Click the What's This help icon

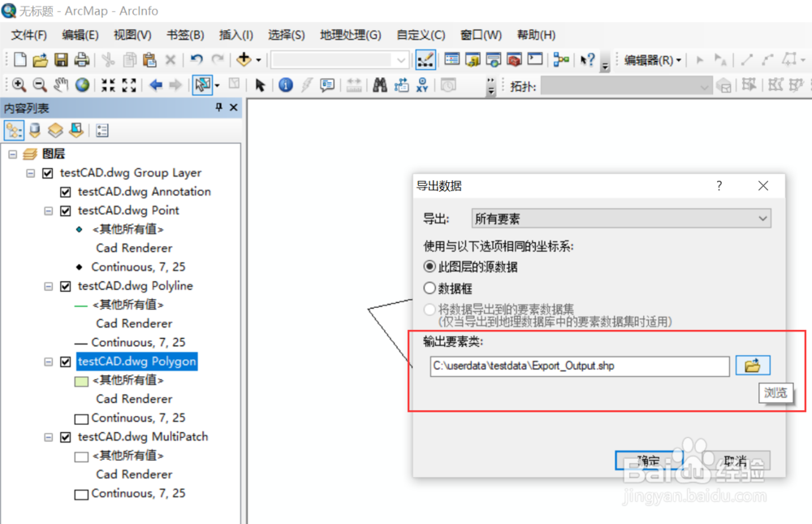587,59
